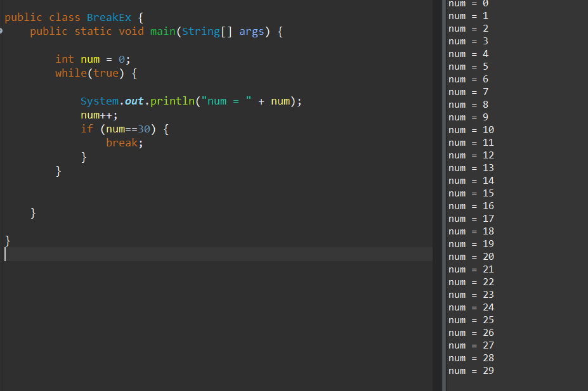This screenshot has width=588, height=391.
Task: Click console output 'num = 2'
Action: [468, 29]
